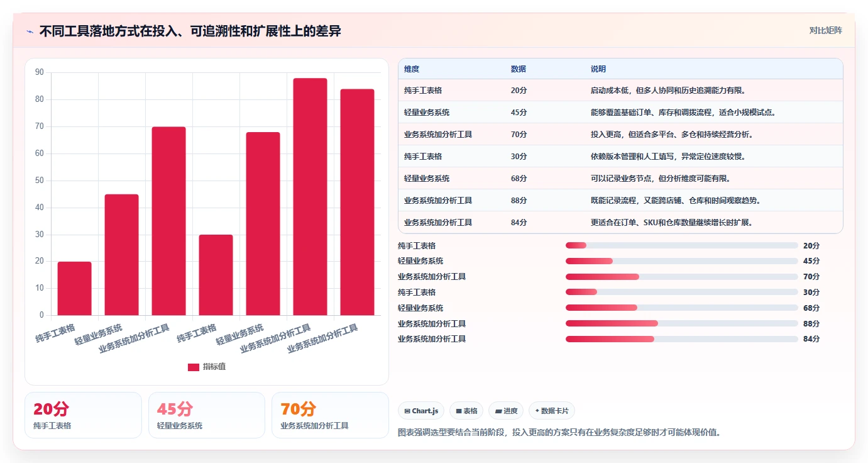Click the progress bar labeled 70分
Image resolution: width=868 pixels, height=463 pixels.
coord(682,277)
